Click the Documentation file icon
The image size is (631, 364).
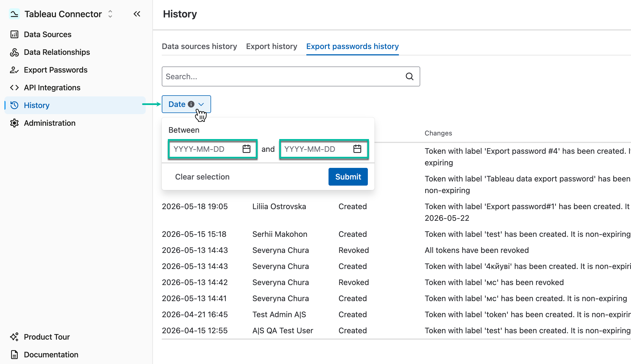click(14, 355)
